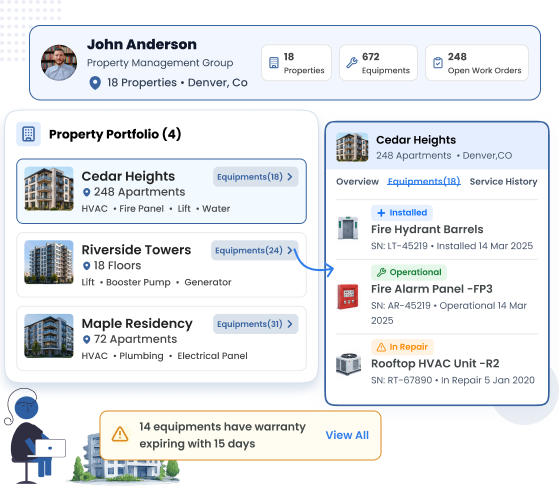The height and width of the screenshot is (489, 559).
Task: Select Fire Alarm Panel -FP3 title
Action: tap(432, 289)
